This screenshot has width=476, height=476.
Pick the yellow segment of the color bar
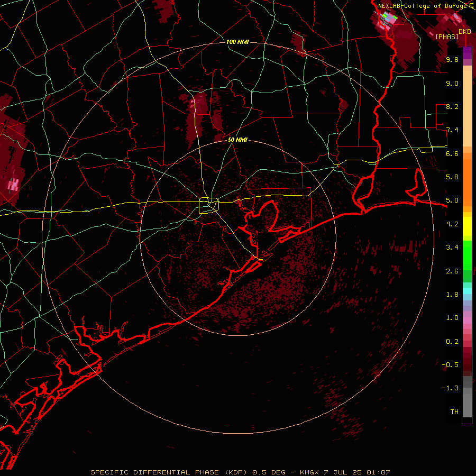pos(467,226)
